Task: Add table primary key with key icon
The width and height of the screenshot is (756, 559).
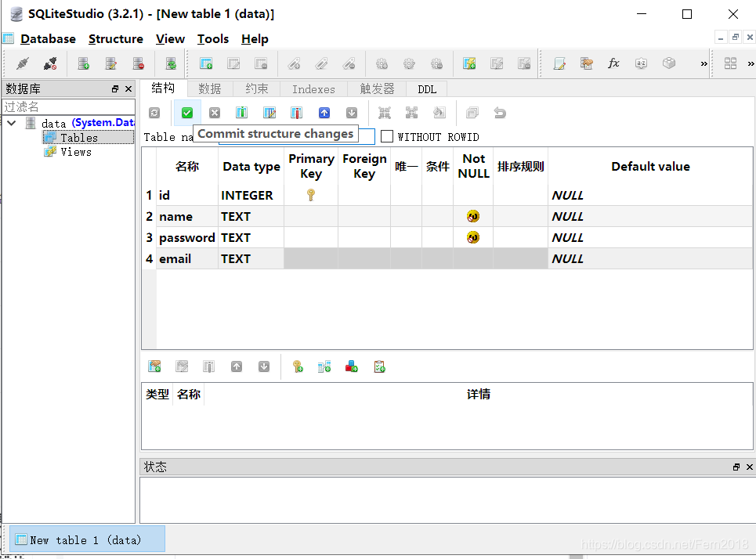Action: point(298,366)
